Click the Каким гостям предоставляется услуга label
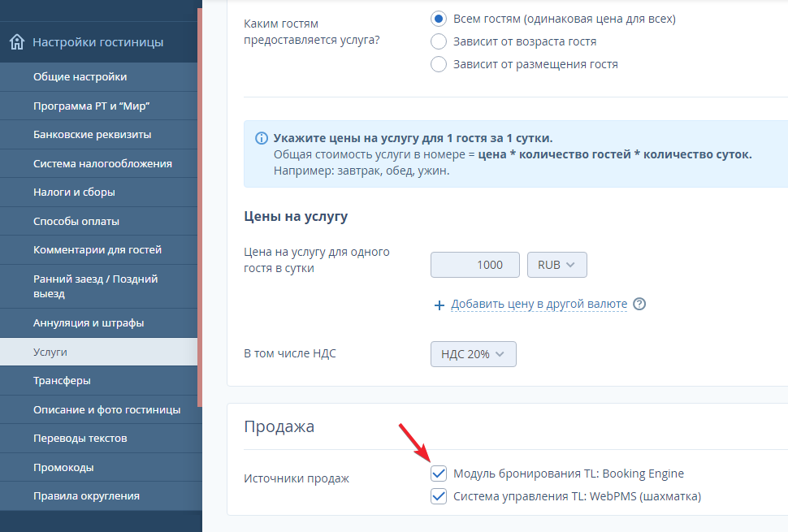The width and height of the screenshot is (788, 532). (312, 32)
